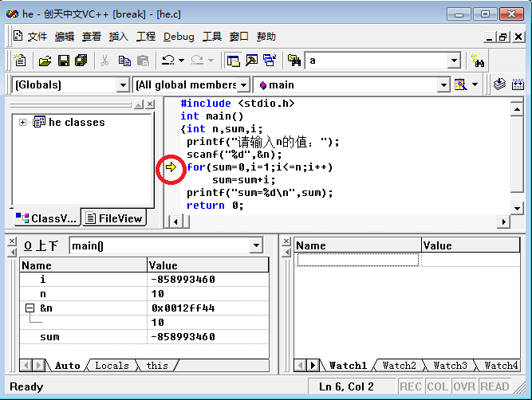Viewport: 532px width, 400px height.
Task: Click the Search help binoculars icon
Action: click(478, 61)
